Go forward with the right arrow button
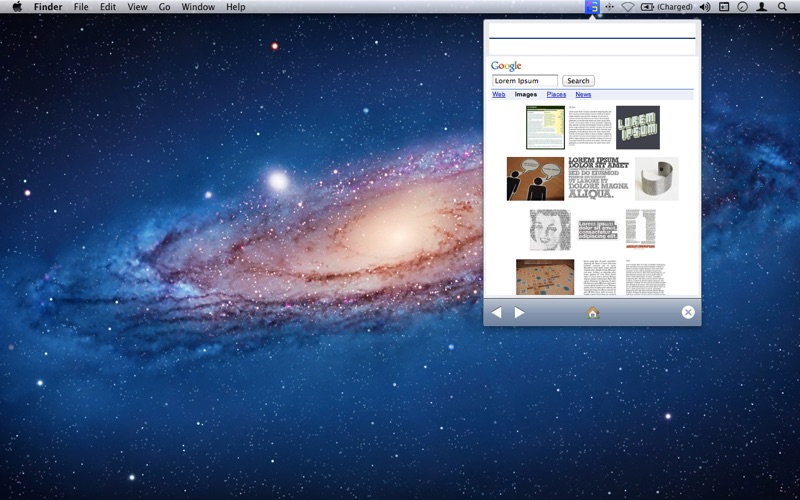The width and height of the screenshot is (800, 500). [x=519, y=312]
